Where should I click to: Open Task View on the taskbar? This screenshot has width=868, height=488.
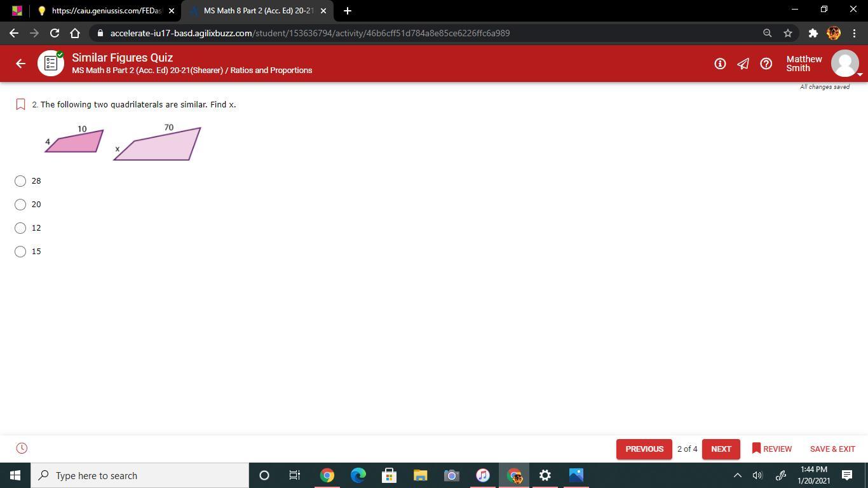tap(295, 475)
